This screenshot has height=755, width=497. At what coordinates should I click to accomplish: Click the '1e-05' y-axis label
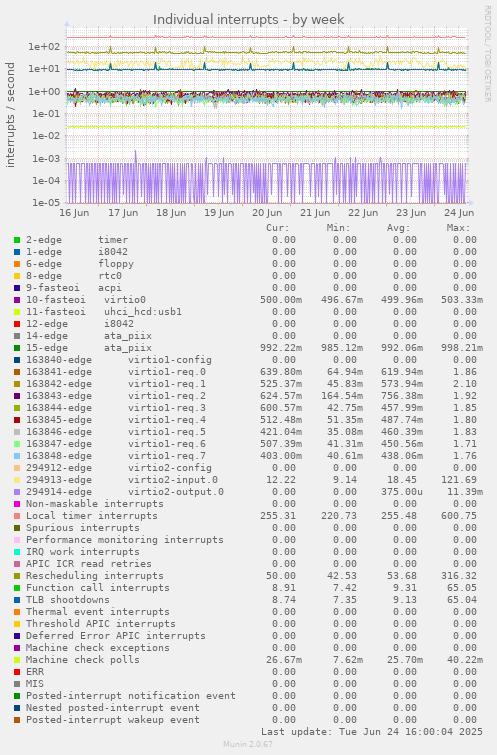pos(46,202)
